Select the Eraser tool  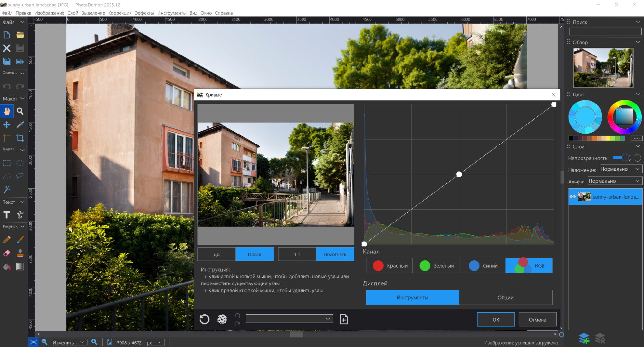click(x=7, y=253)
